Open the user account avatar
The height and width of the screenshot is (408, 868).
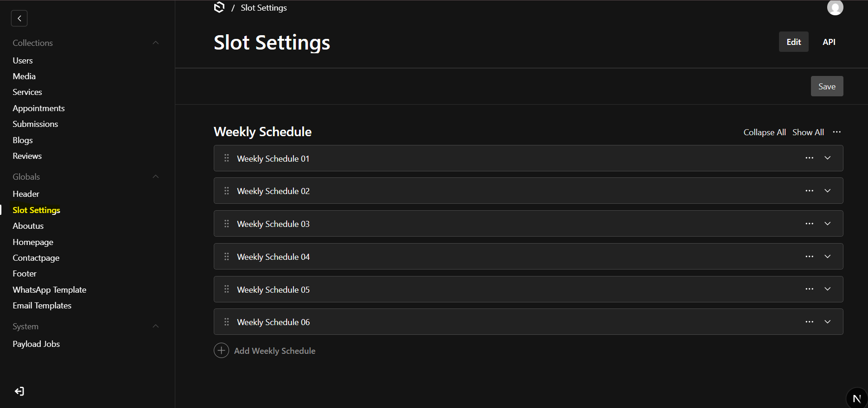[835, 7]
